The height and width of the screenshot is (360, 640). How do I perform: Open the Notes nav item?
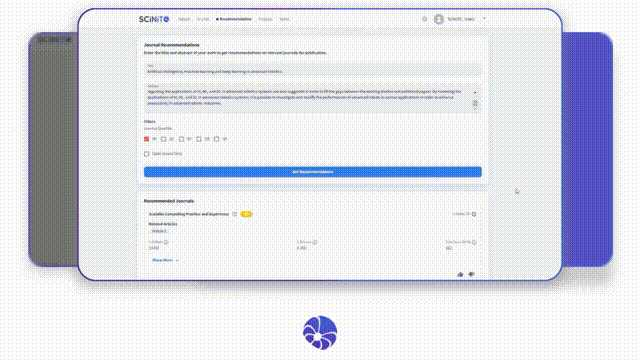[x=284, y=19]
